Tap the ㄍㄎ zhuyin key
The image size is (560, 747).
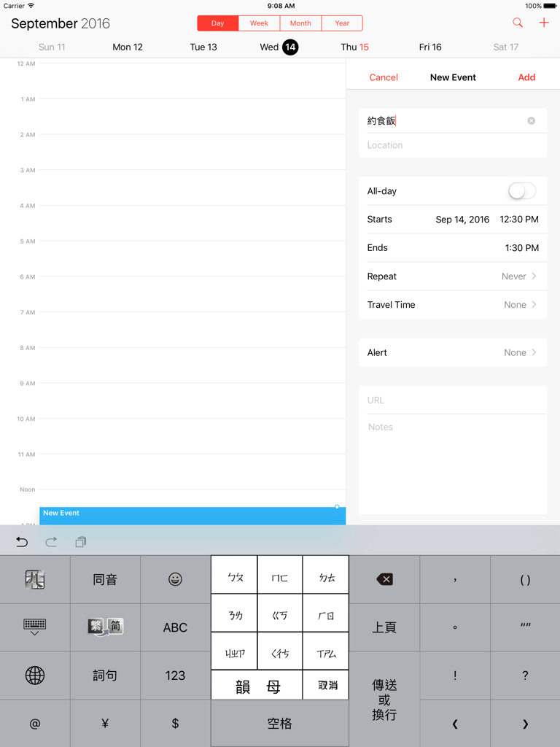(x=280, y=613)
